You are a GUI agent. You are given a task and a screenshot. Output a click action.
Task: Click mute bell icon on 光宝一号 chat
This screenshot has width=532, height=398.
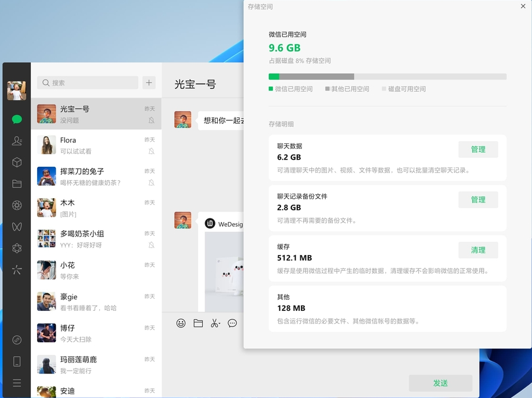152,120
